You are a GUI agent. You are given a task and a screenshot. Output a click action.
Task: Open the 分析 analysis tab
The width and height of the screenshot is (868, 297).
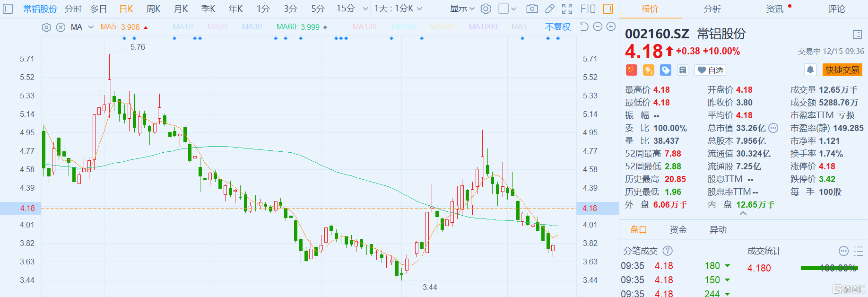pos(712,9)
